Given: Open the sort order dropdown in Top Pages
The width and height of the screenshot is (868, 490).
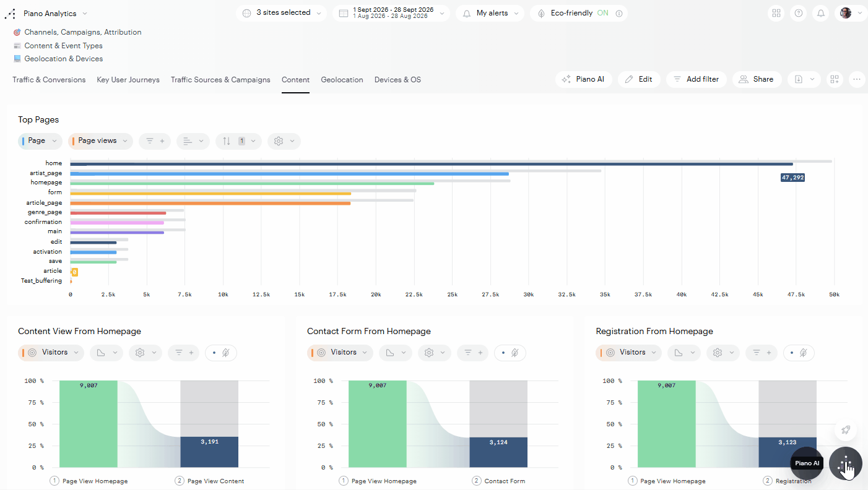Looking at the screenshot, I should pos(239,141).
